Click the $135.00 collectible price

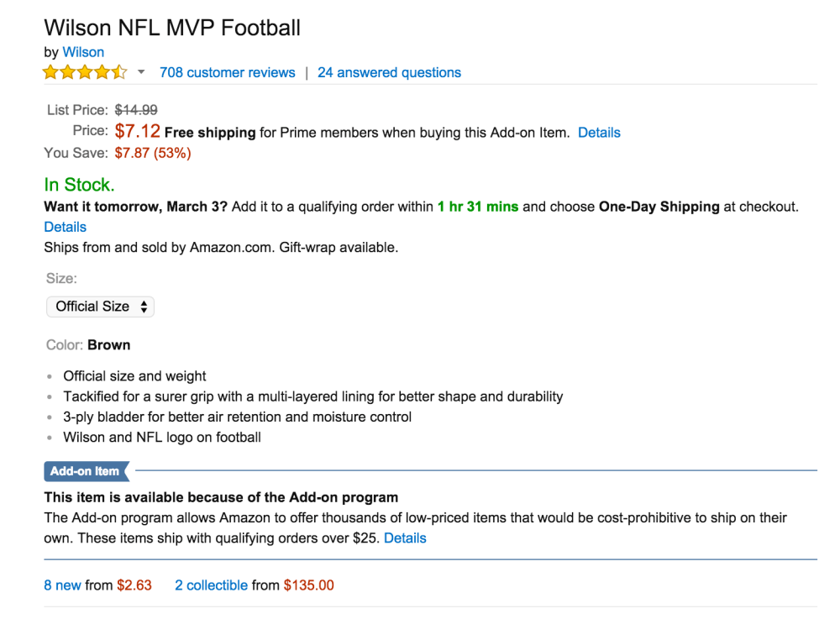[308, 585]
